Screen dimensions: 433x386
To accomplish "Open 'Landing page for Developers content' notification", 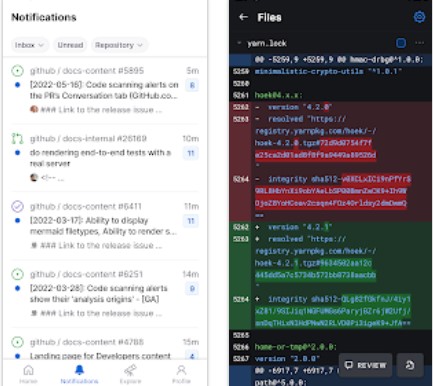I will click(x=100, y=356).
